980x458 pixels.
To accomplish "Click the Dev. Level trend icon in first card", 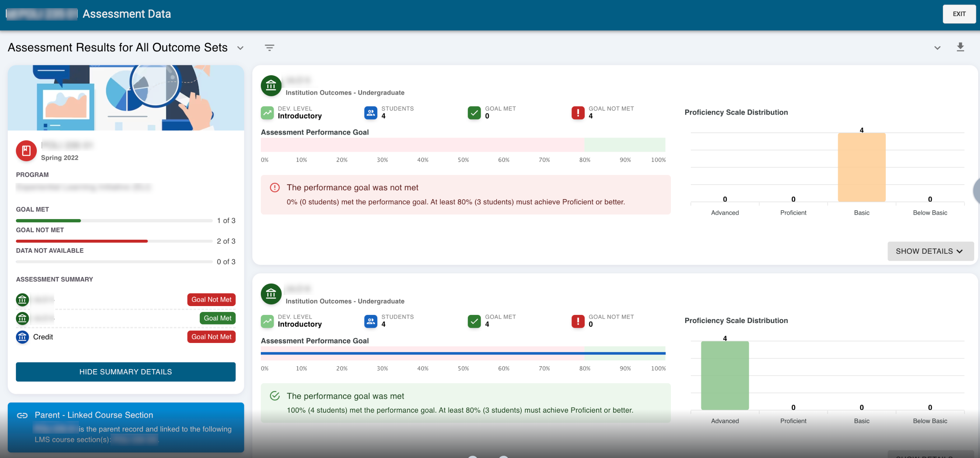I will coord(267,113).
